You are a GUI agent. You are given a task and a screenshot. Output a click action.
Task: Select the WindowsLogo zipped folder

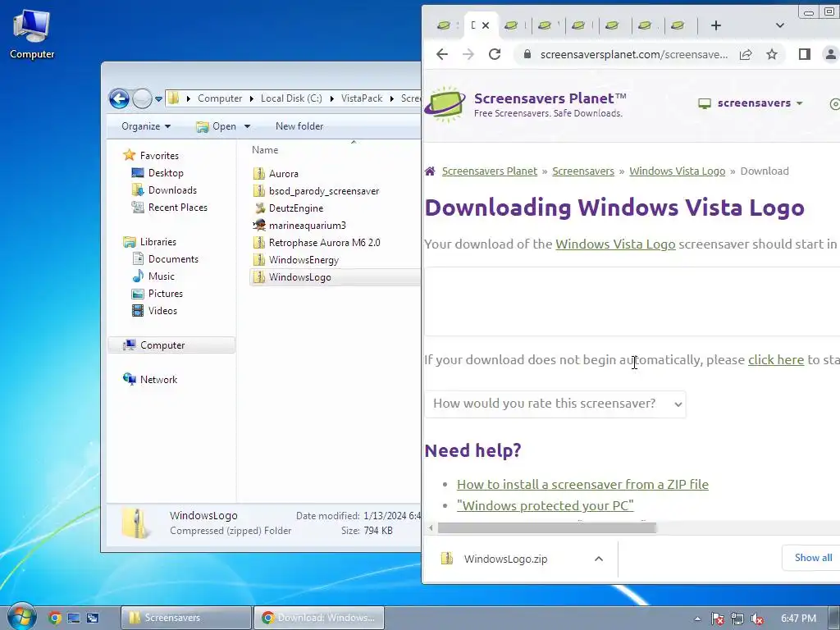[x=335, y=277]
